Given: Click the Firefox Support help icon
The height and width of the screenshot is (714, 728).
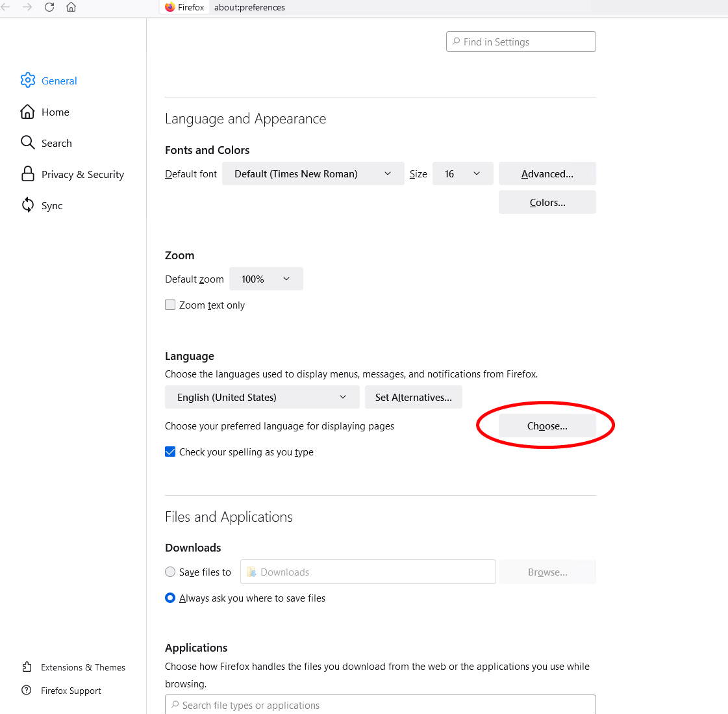Looking at the screenshot, I should tap(27, 691).
